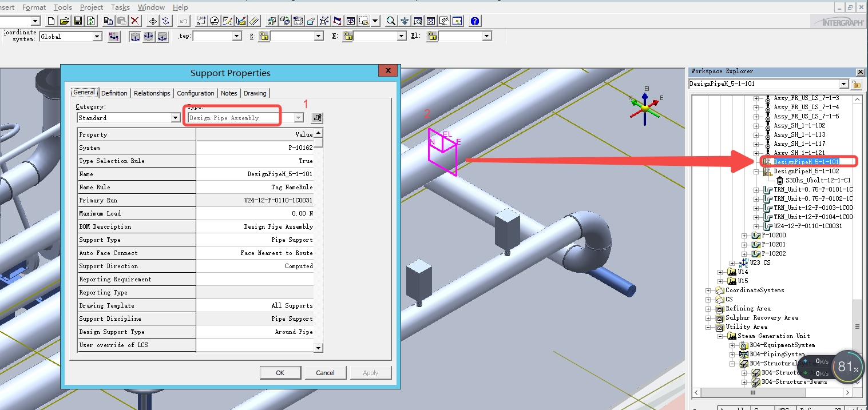Open the N coordinate dropdown
Screen dimensions: 868x410
[401, 36]
